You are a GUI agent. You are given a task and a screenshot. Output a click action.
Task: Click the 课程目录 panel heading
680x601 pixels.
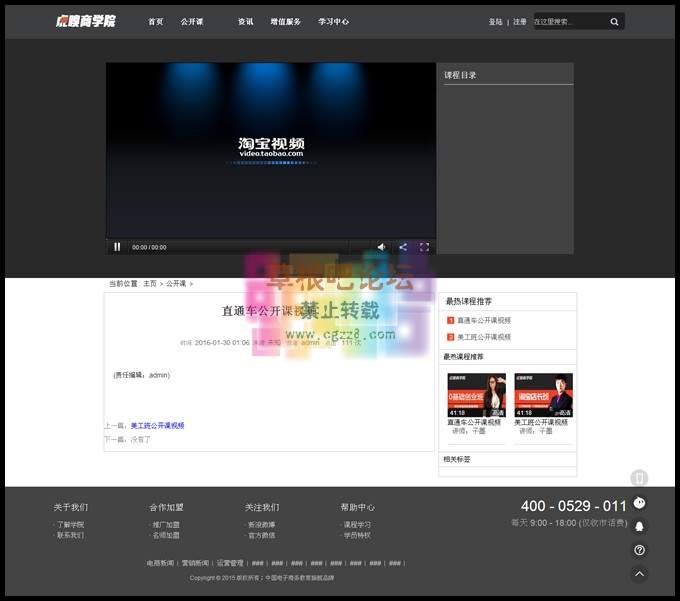460,75
